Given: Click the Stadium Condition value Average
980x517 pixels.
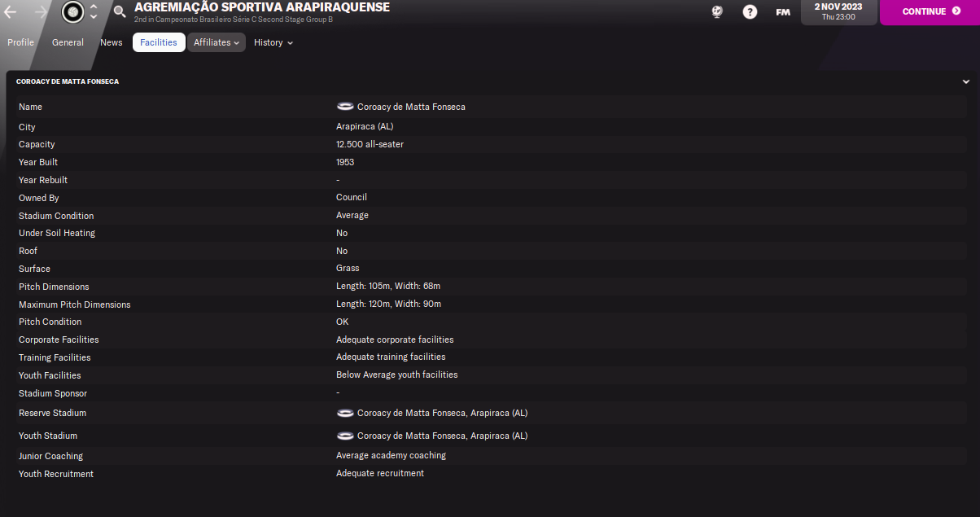Looking at the screenshot, I should (352, 215).
